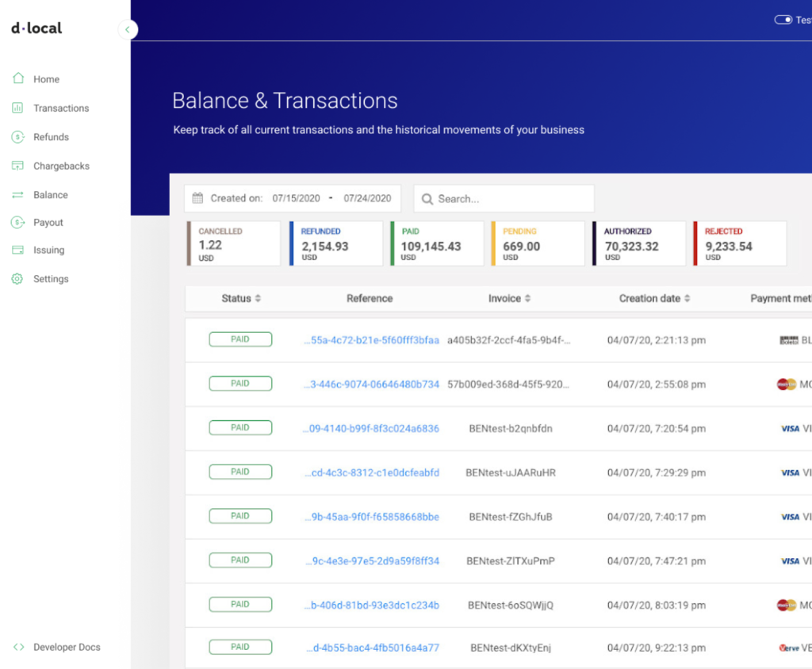Select the Payout icon
Screen dimensions: 812x669
18,223
